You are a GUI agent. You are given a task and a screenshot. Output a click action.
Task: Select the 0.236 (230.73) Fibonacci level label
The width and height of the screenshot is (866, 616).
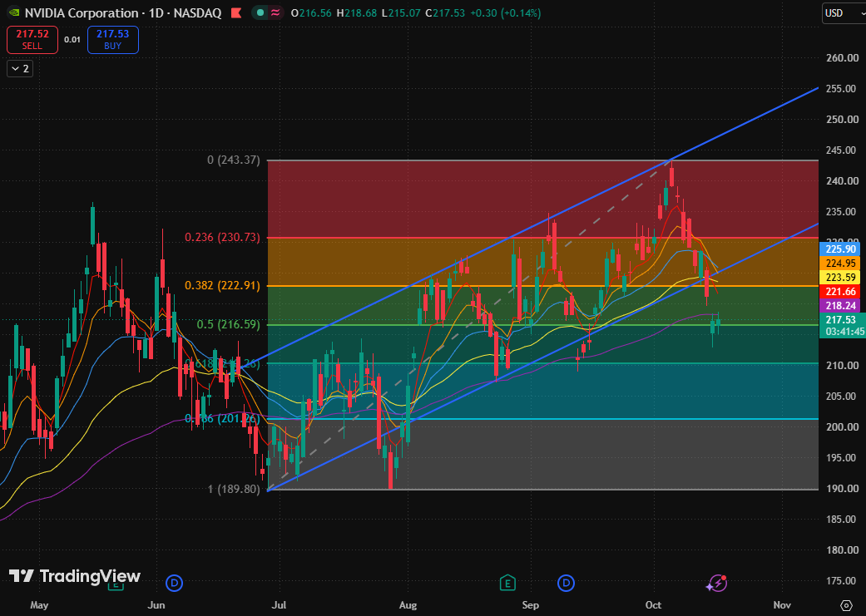tap(222, 238)
